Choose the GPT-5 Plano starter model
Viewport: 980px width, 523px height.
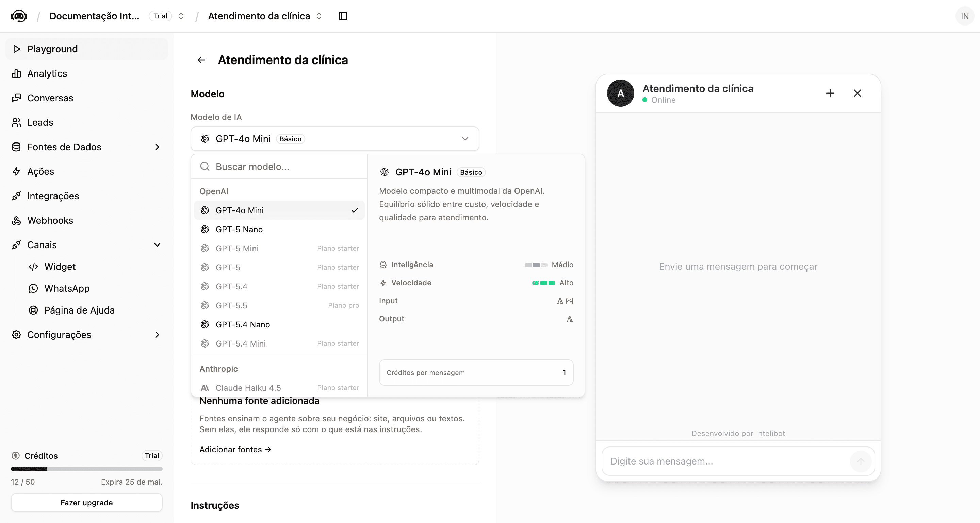pos(279,267)
